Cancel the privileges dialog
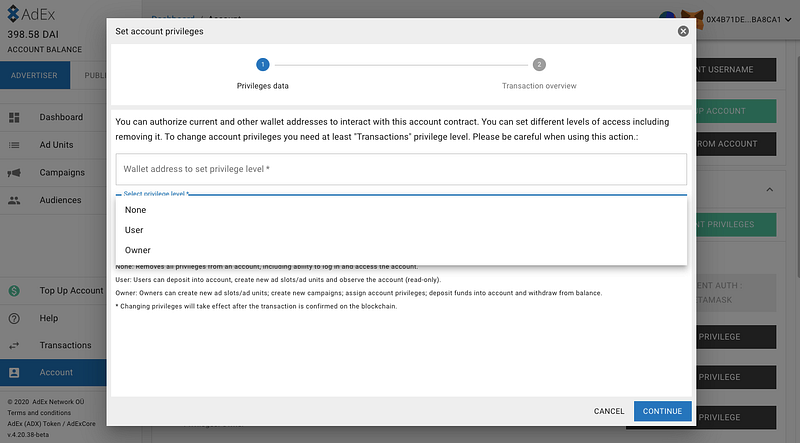 pos(609,411)
